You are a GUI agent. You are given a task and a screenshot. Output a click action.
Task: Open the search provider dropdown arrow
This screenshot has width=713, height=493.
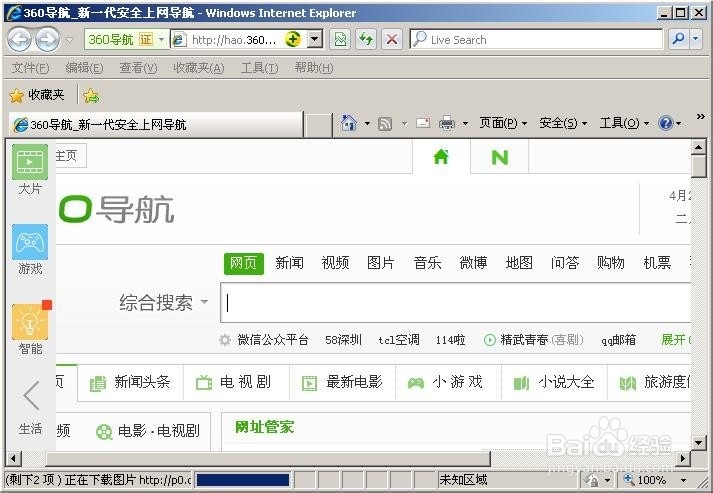point(696,40)
